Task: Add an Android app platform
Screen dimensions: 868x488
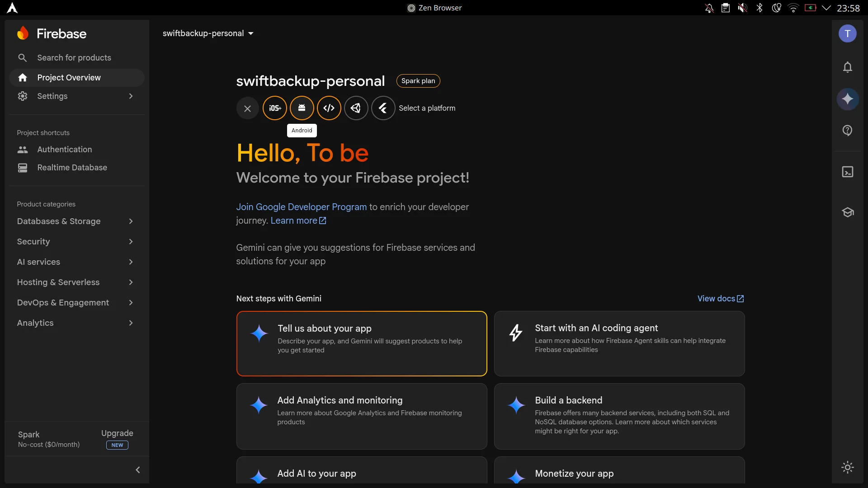Action: 302,108
